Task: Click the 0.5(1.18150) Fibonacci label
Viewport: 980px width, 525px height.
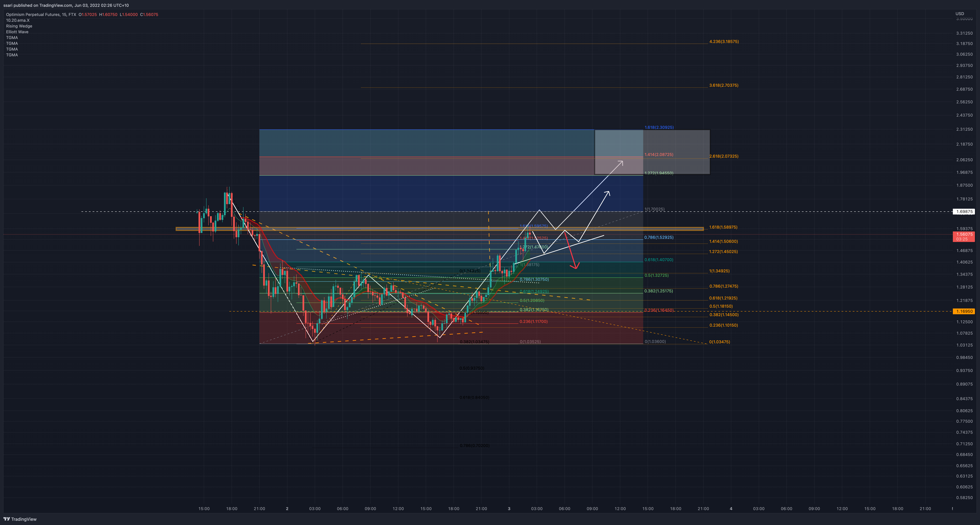Action: (721, 306)
